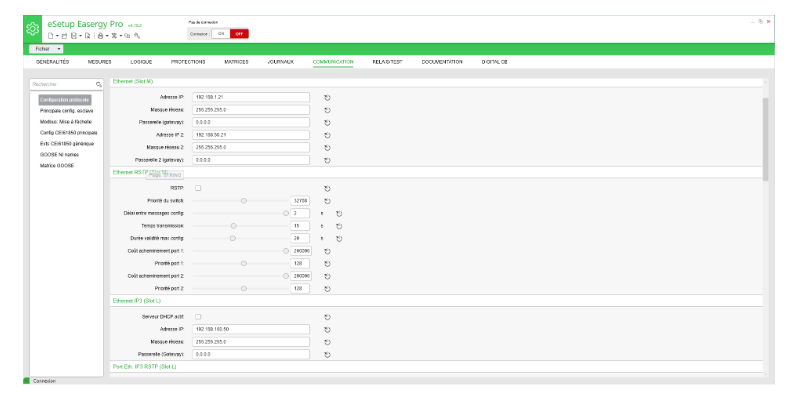Switch connection toggle to ON
The width and height of the screenshot is (796, 396).
point(221,34)
